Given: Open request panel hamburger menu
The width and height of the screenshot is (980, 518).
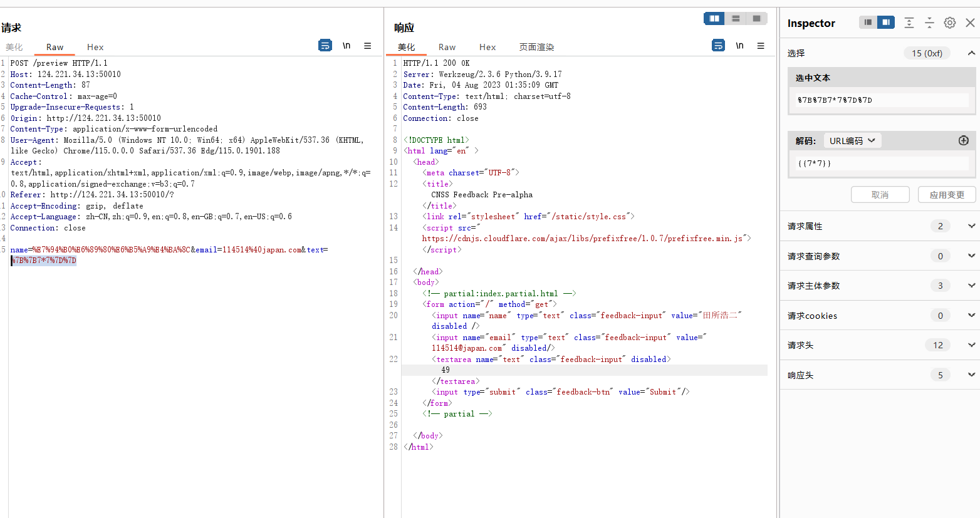Looking at the screenshot, I should (x=368, y=46).
